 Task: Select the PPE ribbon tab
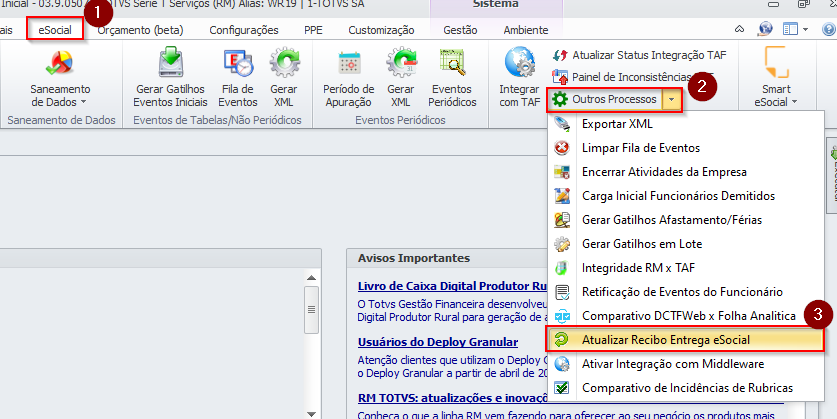313,30
